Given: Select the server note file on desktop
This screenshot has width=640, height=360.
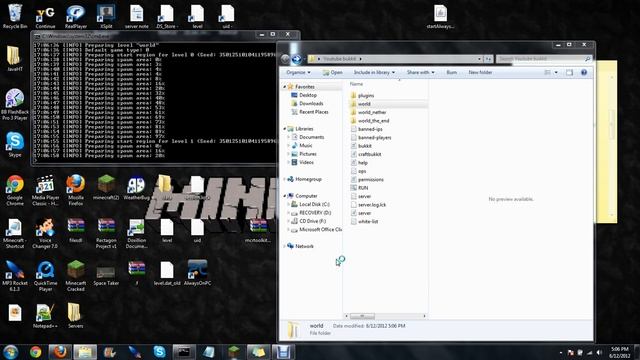Looking at the screenshot, I should 136,16.
